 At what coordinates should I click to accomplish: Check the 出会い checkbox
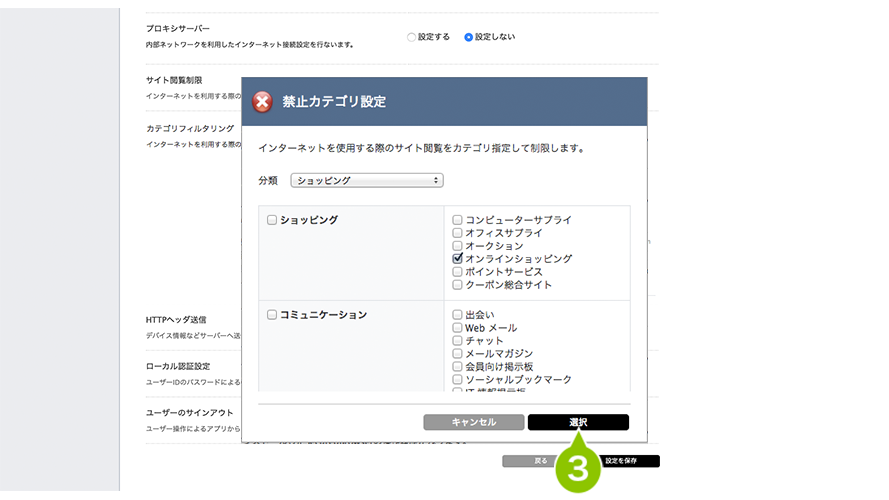pos(457,315)
